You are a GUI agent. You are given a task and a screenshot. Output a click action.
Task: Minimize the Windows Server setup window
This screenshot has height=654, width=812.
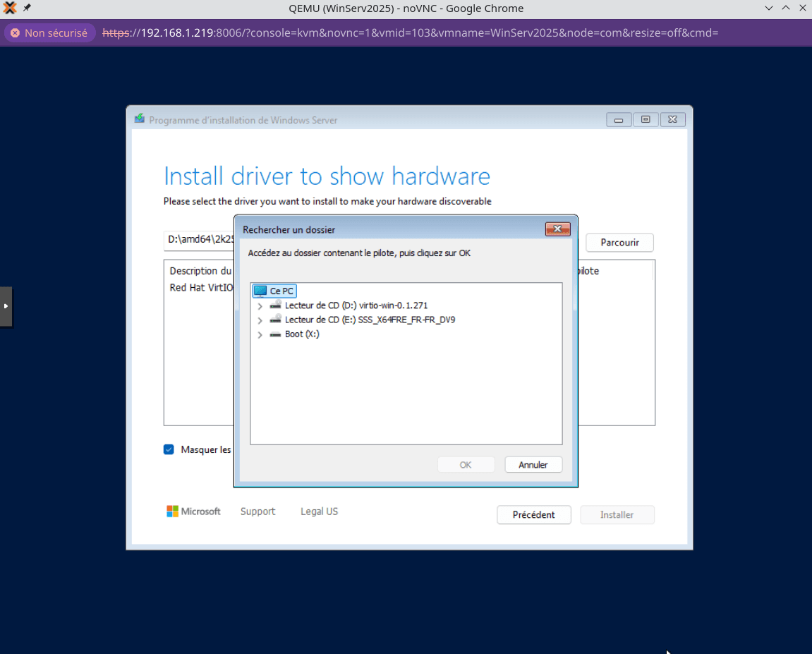coord(618,120)
